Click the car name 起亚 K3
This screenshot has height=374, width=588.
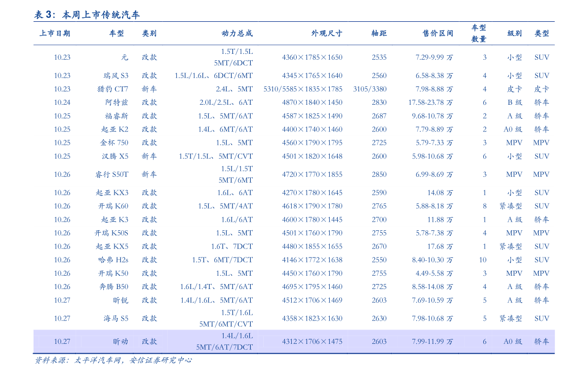[115, 220]
